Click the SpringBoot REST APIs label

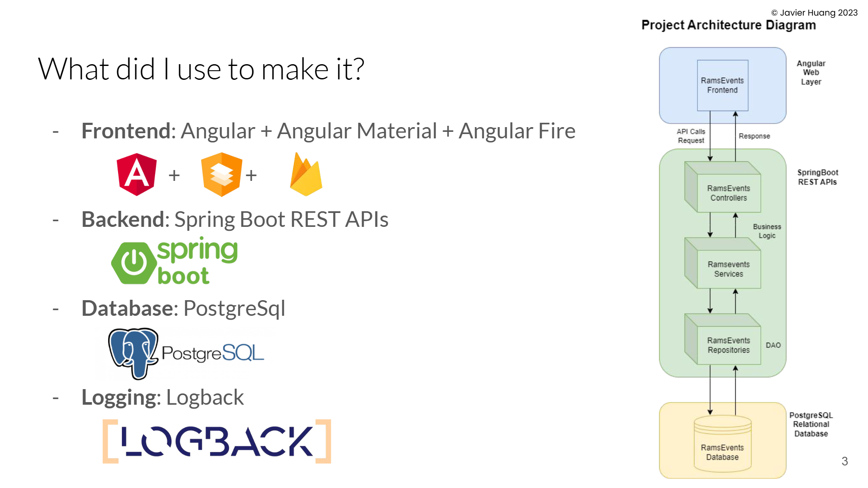[817, 177]
